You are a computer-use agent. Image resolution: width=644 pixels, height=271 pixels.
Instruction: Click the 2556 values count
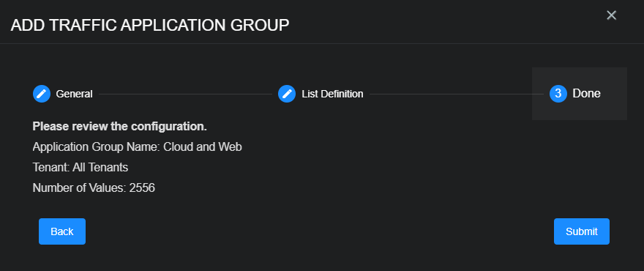click(142, 188)
